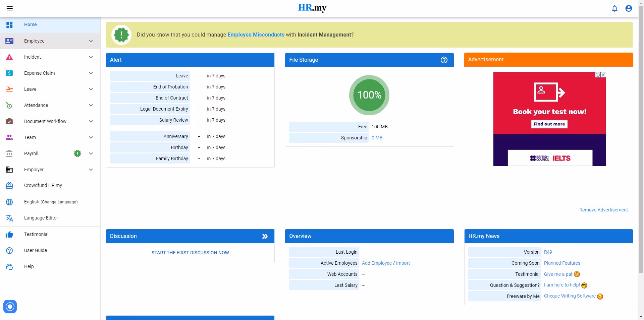644x320 pixels.
Task: Expand the Employer menu chevron
Action: pyautogui.click(x=91, y=170)
